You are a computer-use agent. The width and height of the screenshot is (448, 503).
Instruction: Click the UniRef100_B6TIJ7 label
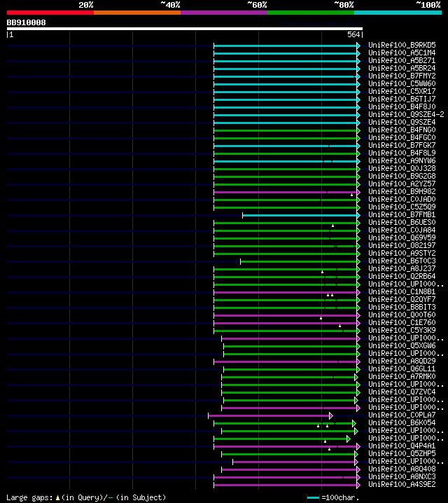pyautogui.click(x=402, y=99)
